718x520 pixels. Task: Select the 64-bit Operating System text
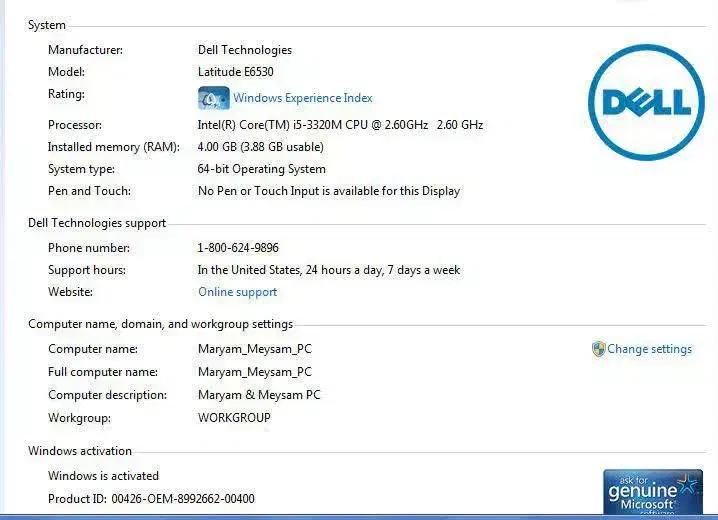[x=261, y=169]
